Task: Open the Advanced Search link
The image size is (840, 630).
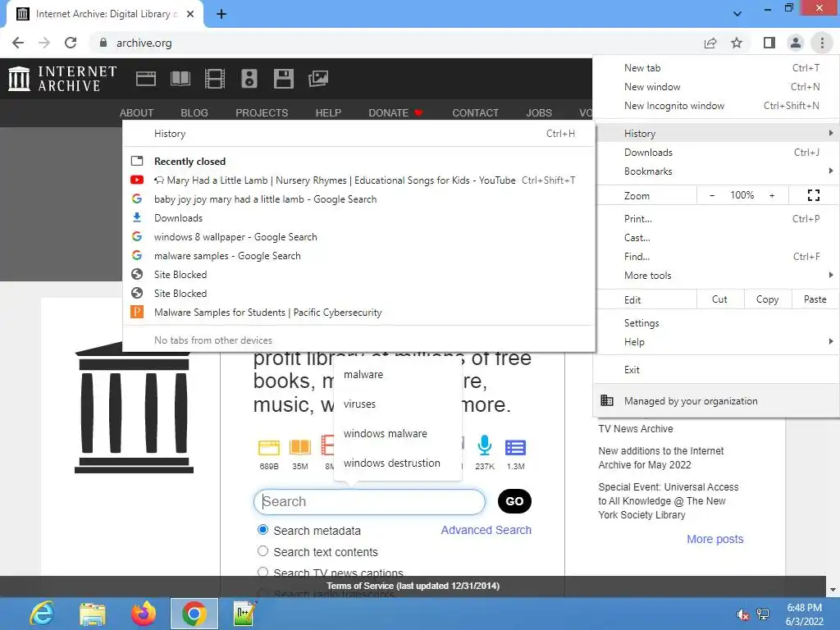Action: click(486, 530)
